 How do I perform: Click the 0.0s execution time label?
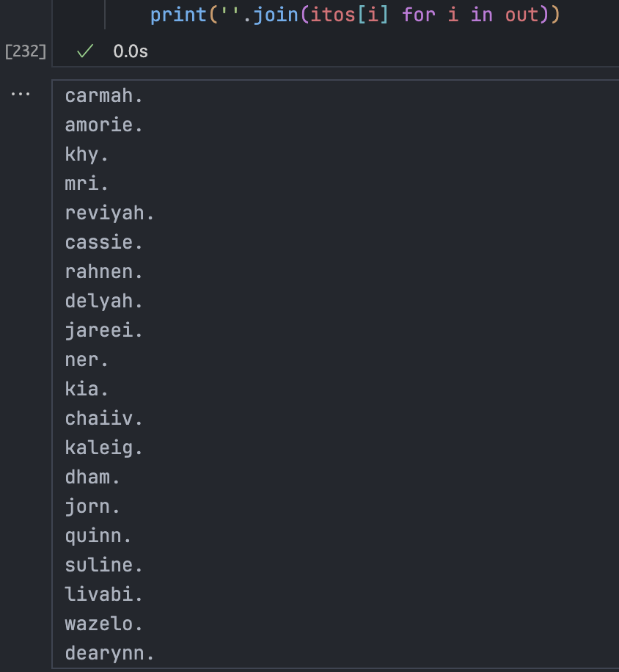pos(131,51)
